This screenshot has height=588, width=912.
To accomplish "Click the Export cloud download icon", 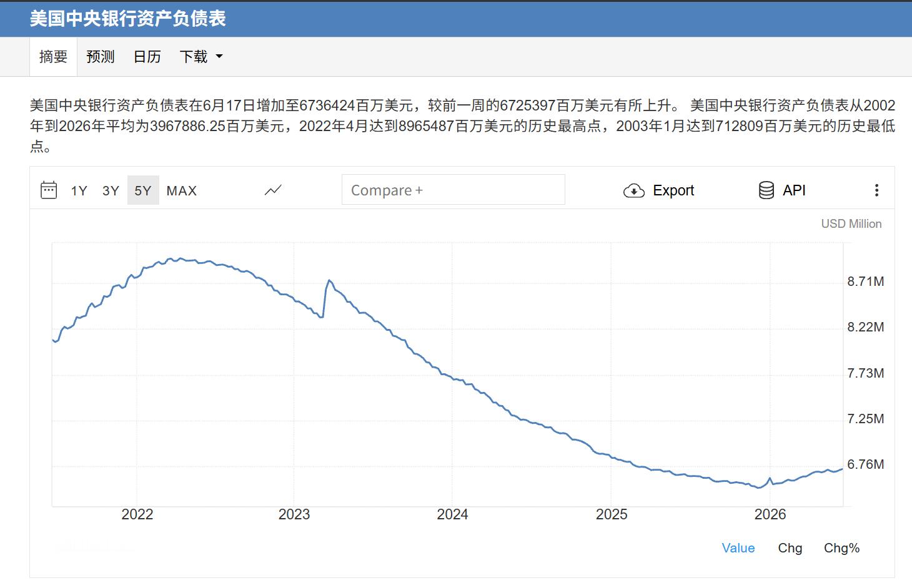I will 634,190.
